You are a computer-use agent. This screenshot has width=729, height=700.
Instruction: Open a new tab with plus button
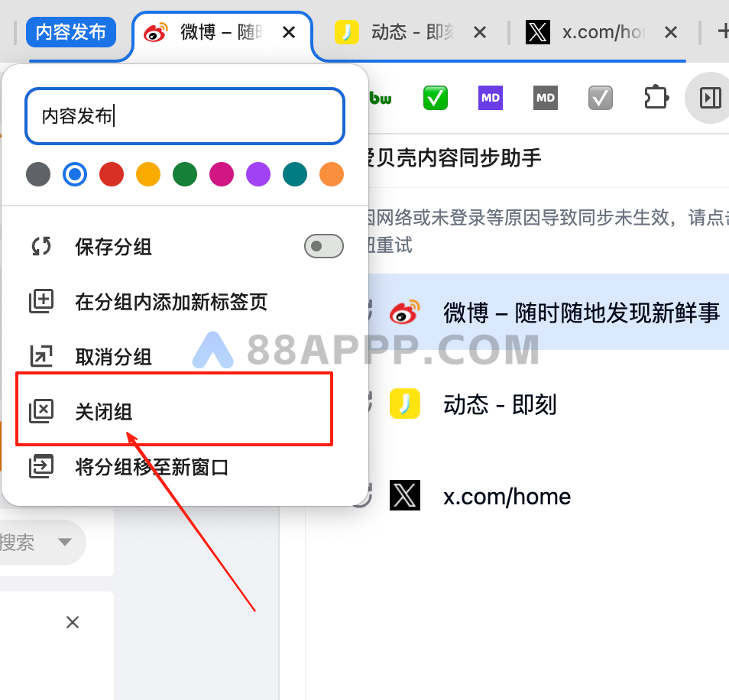click(x=722, y=31)
